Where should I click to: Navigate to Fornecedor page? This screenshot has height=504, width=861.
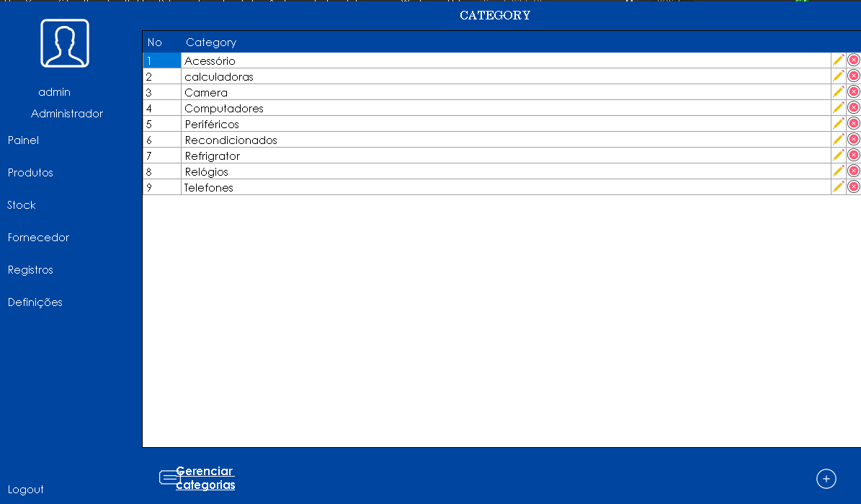pyautogui.click(x=38, y=238)
